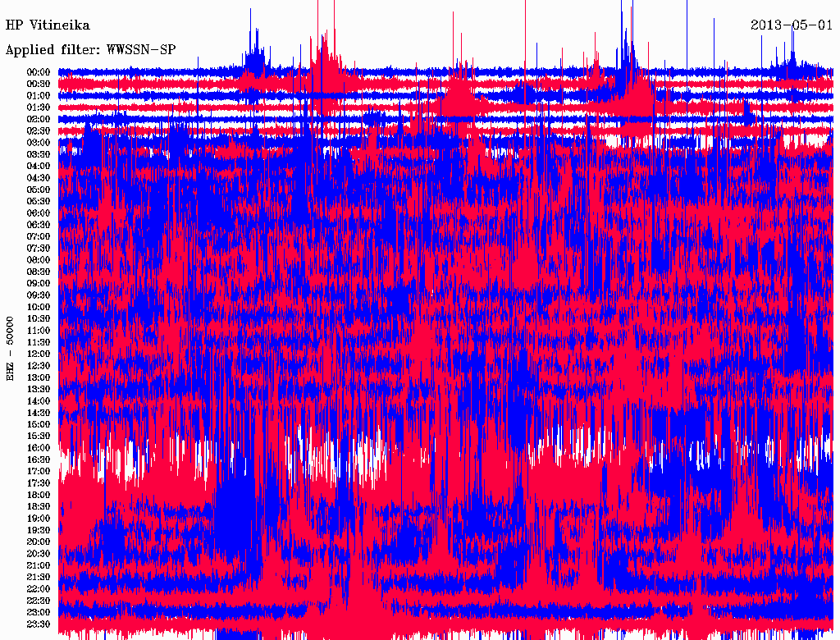Click the 10:00 time label
This screenshot has height=640, width=840.
tap(39, 307)
